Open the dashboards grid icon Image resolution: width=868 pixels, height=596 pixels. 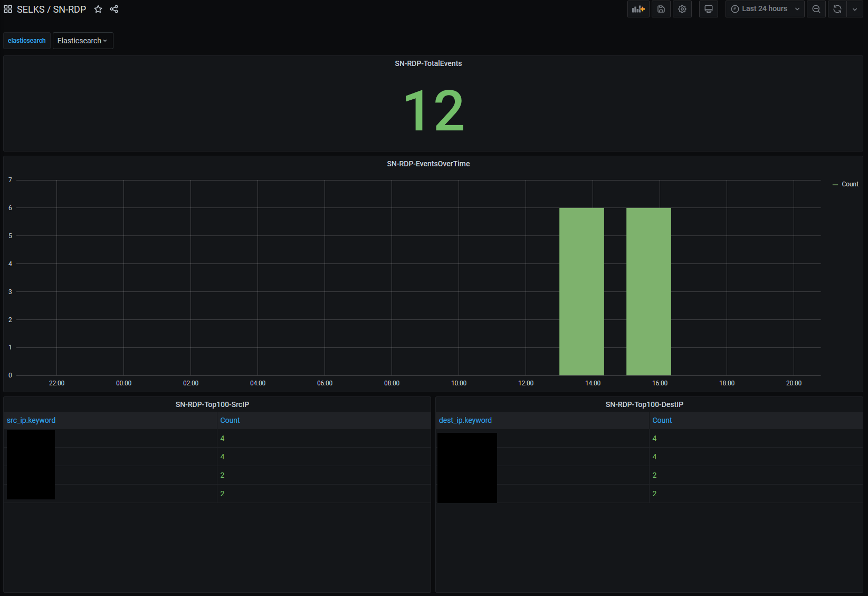[x=8, y=10]
